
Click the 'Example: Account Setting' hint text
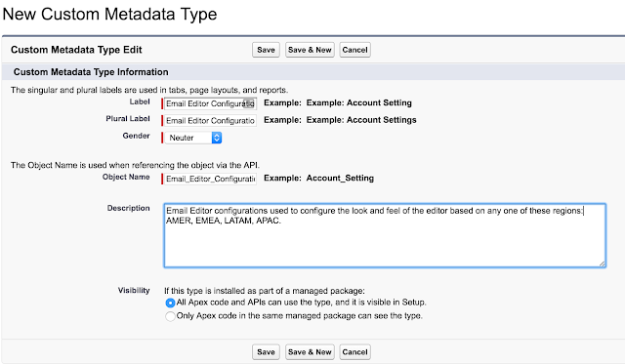tap(358, 102)
